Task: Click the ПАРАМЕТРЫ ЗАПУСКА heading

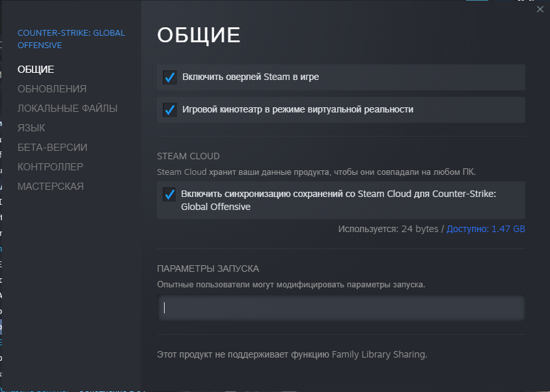Action: click(208, 268)
